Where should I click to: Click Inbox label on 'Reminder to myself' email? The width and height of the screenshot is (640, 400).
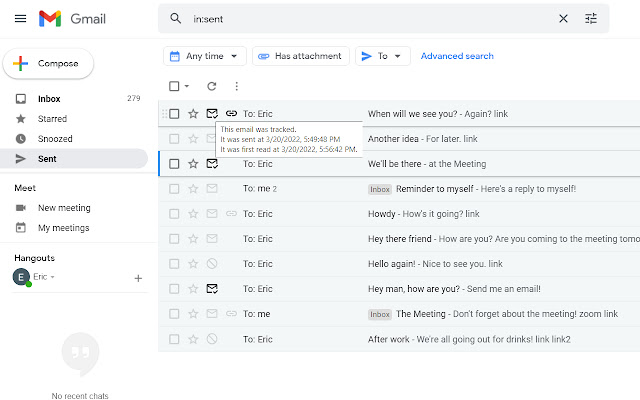(x=380, y=189)
